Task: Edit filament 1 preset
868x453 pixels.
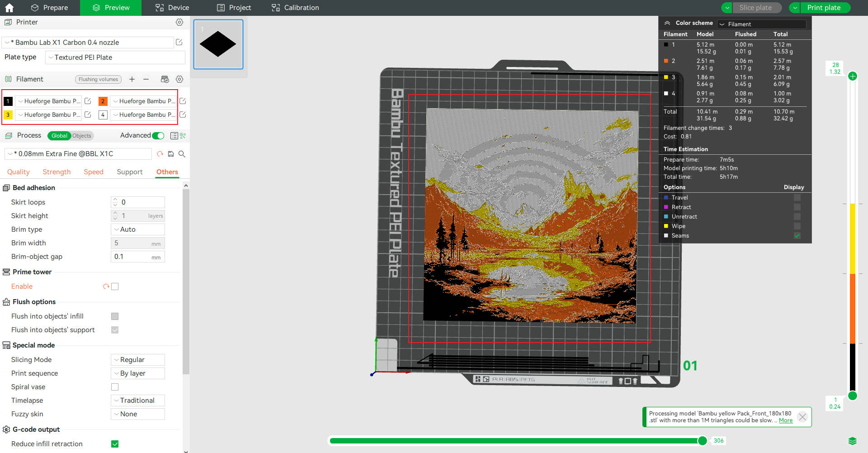Action: point(88,101)
